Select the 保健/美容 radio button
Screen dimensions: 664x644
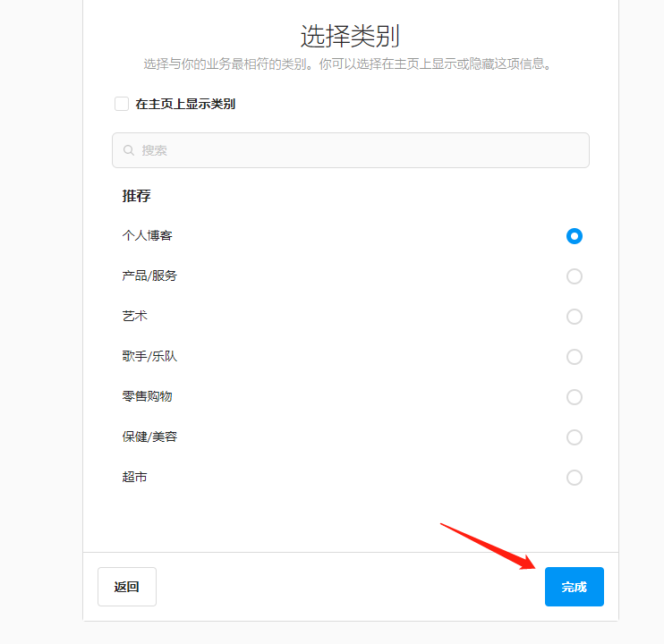[575, 437]
